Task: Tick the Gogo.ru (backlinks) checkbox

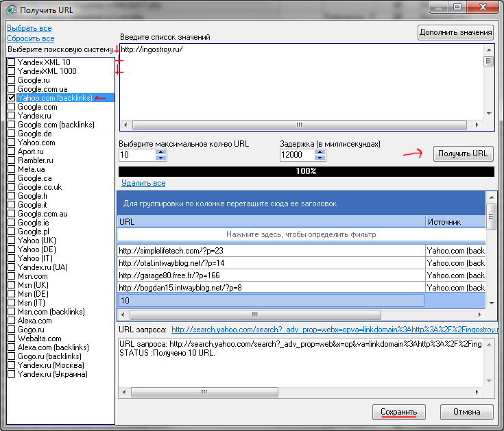Action: 12,356
